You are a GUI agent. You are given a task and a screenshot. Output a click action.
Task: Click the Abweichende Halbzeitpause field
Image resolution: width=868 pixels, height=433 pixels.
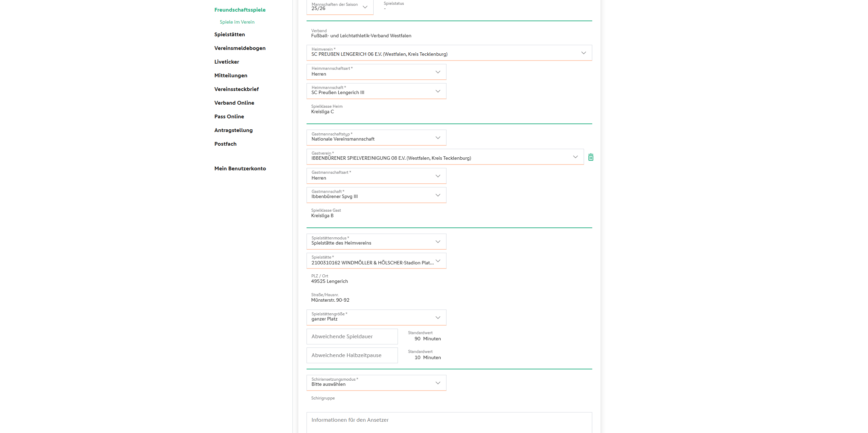pyautogui.click(x=352, y=355)
